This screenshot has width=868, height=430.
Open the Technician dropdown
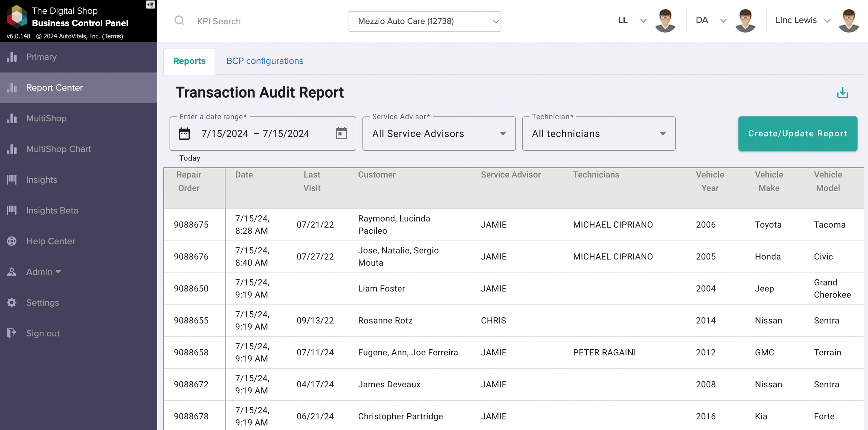(599, 134)
